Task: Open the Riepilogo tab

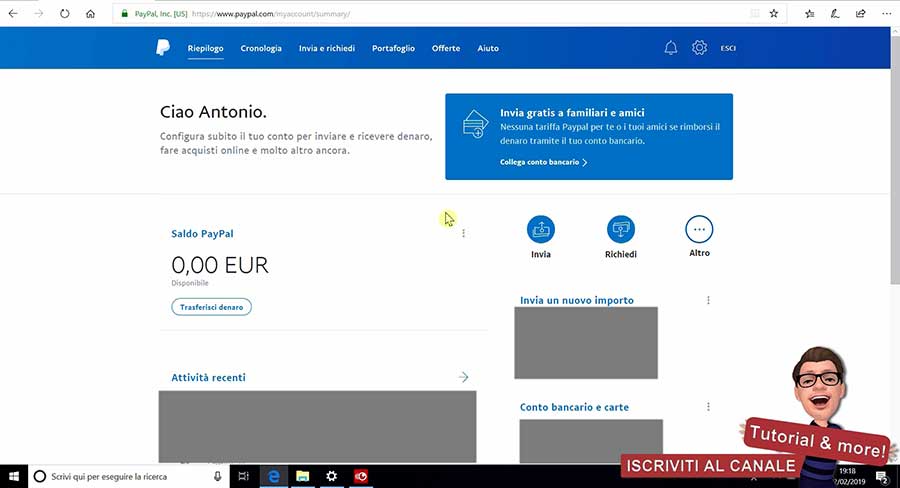Action: (x=205, y=48)
